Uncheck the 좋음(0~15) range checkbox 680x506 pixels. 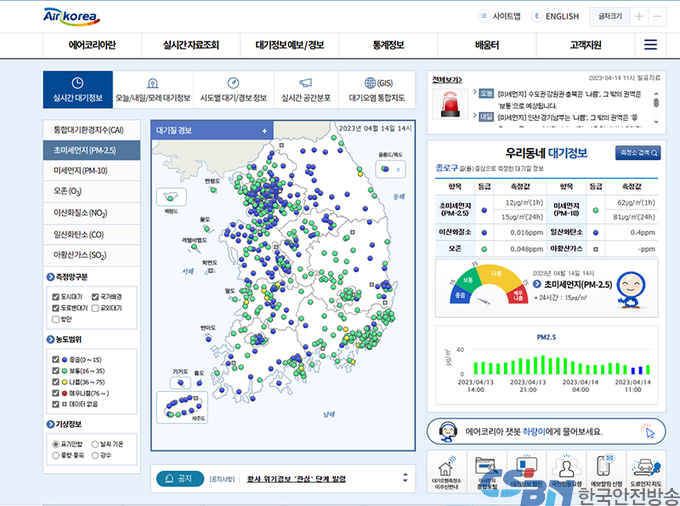click(x=56, y=359)
